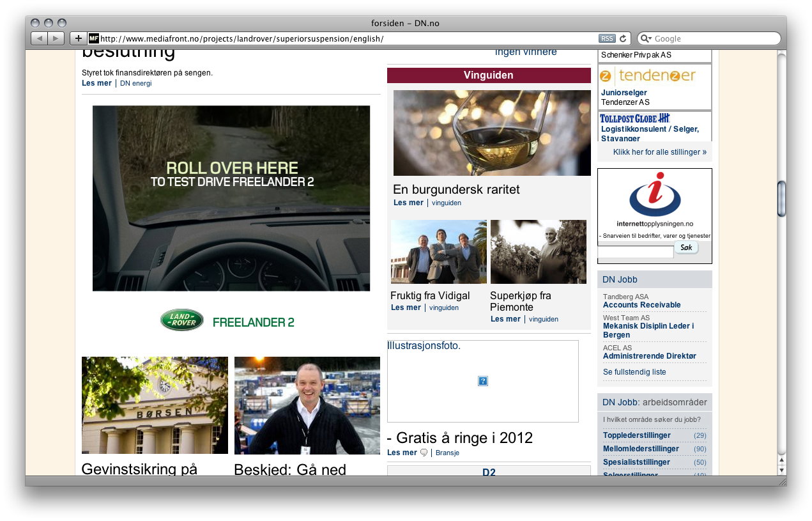The image size is (812, 521).
Task: Open Mekanisk Disiplin Leder i Bergen listing
Action: pos(648,330)
